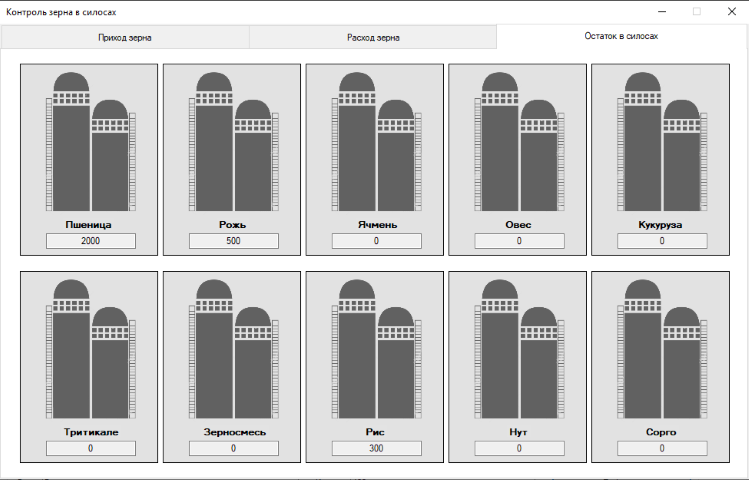This screenshot has width=749, height=480.
Task: Click the Ячмень quantity field
Action: point(376,241)
